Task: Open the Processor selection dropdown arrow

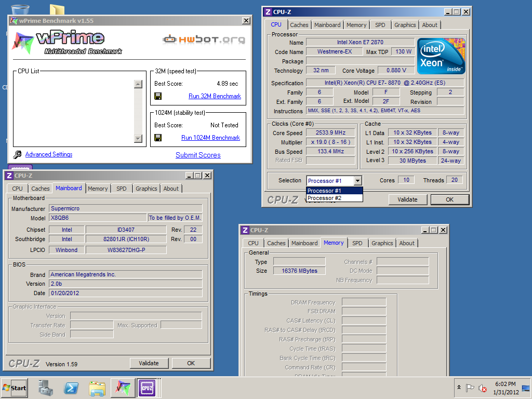Action: [357, 180]
